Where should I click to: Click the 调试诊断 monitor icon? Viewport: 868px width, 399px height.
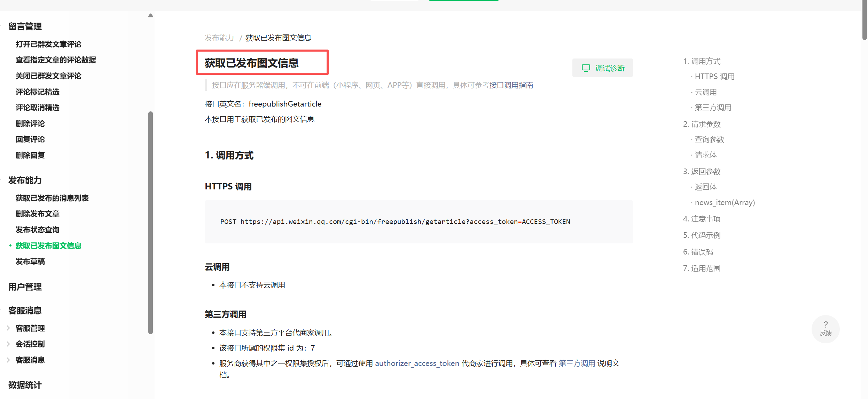(586, 68)
